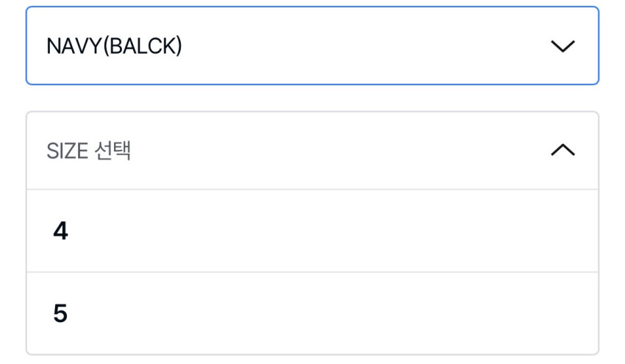Expand the color selector showing NAVY(BALCK)
625x364 pixels.
[x=312, y=46]
